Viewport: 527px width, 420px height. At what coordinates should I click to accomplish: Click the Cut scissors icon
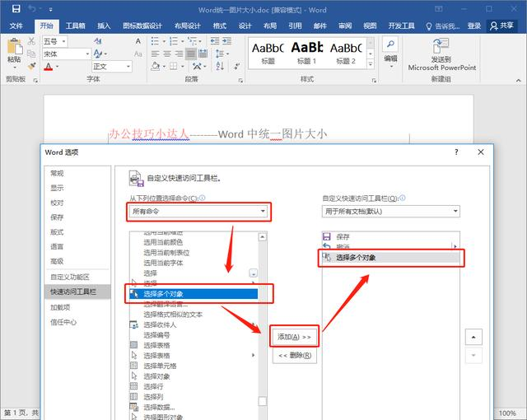point(31,41)
